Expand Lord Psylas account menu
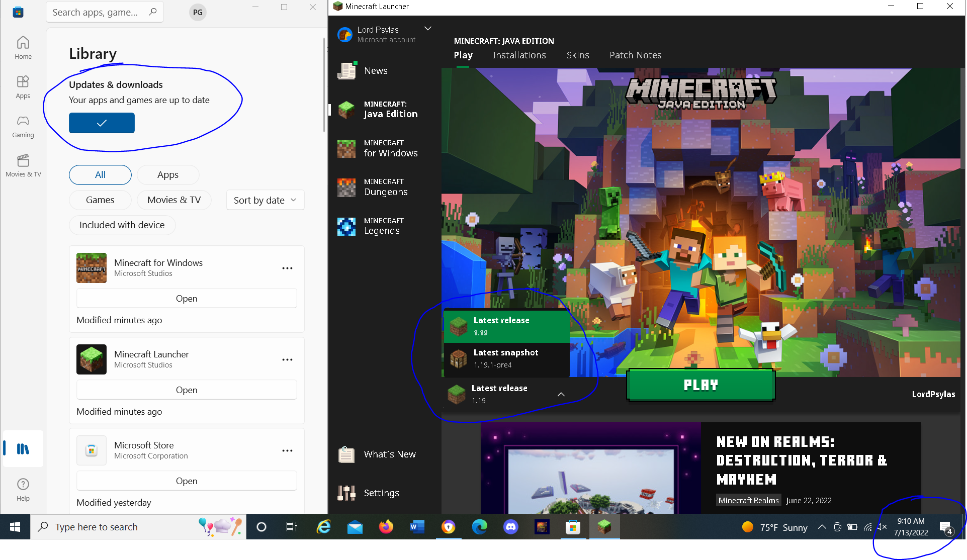The width and height of the screenshot is (967, 560). (x=427, y=29)
